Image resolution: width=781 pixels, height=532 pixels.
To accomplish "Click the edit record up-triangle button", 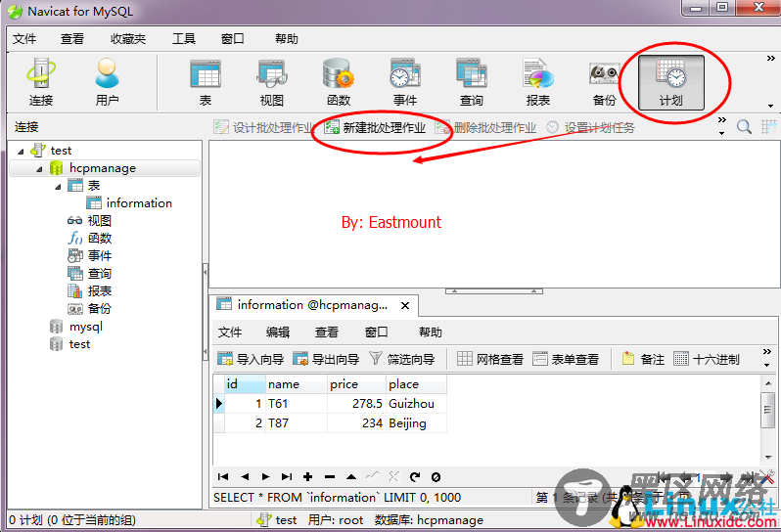I will pyautogui.click(x=351, y=477).
